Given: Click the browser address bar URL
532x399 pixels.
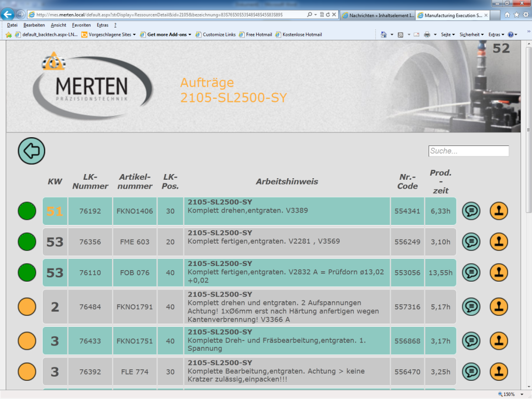Looking at the screenshot, I should [166, 15].
